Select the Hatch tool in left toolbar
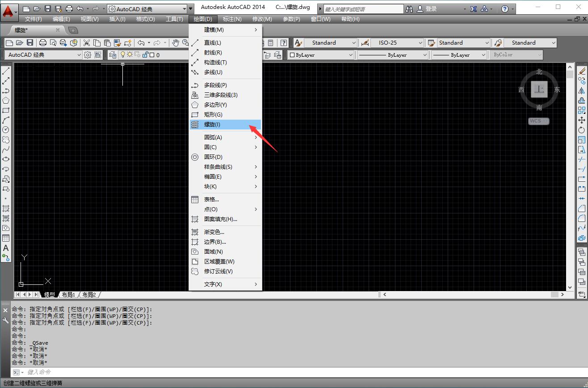This screenshot has width=588, height=388. click(x=6, y=209)
